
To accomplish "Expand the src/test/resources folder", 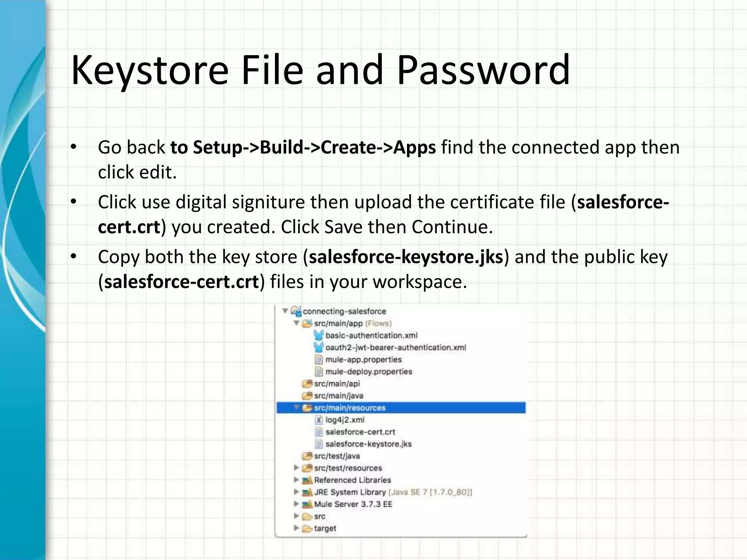I will click(297, 468).
